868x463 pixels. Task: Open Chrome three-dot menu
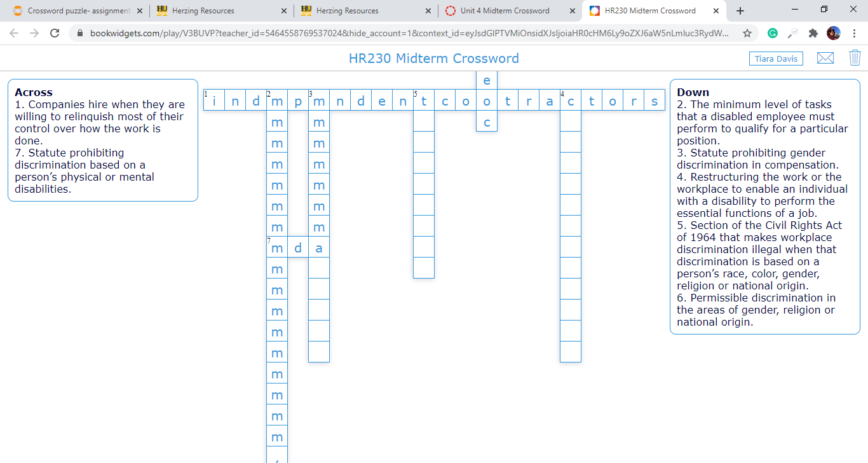(x=854, y=33)
